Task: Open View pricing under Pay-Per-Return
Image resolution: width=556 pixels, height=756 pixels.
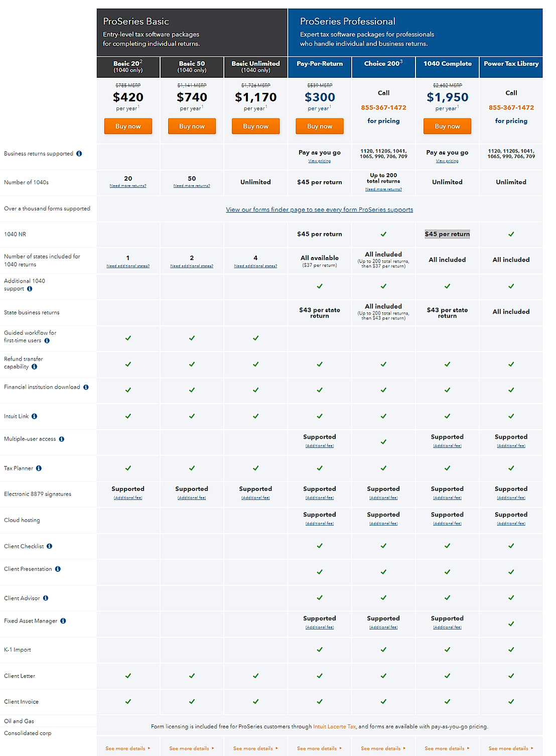Action: coord(319,161)
